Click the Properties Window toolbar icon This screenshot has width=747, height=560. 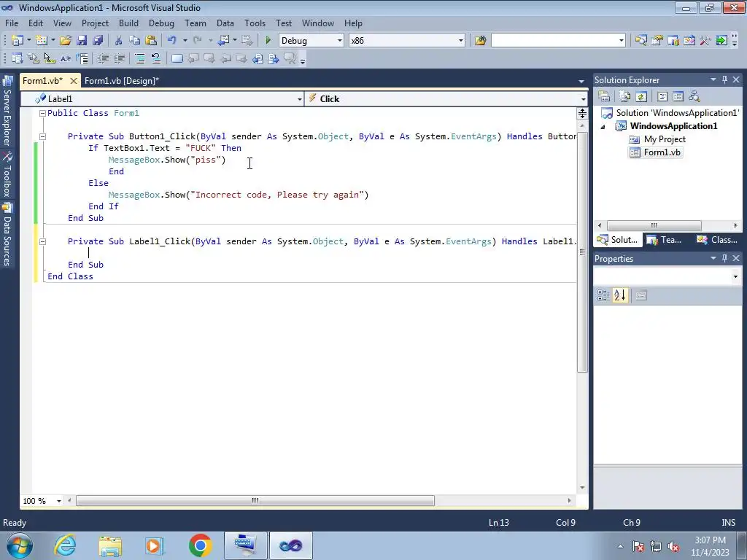pyautogui.click(x=657, y=41)
